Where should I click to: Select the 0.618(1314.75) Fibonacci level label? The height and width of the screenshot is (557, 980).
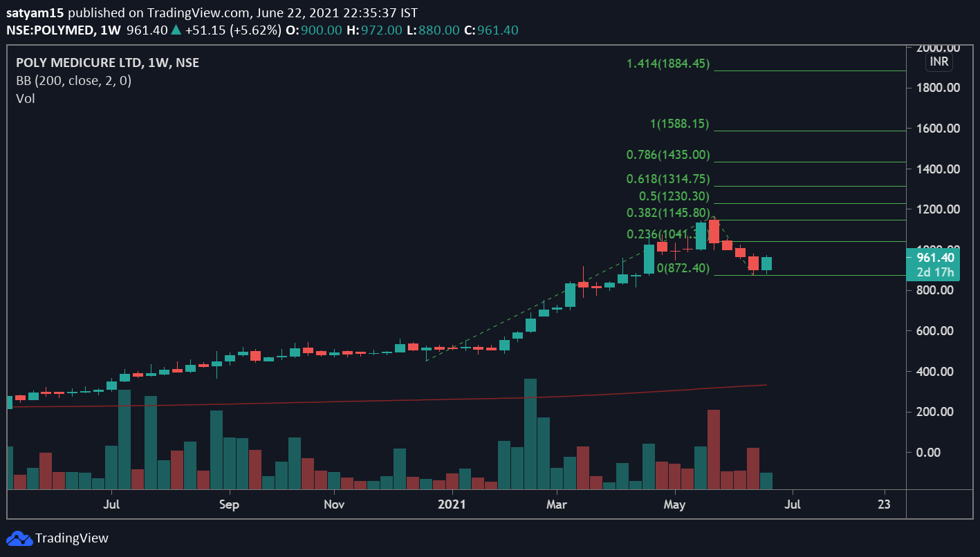pos(668,179)
